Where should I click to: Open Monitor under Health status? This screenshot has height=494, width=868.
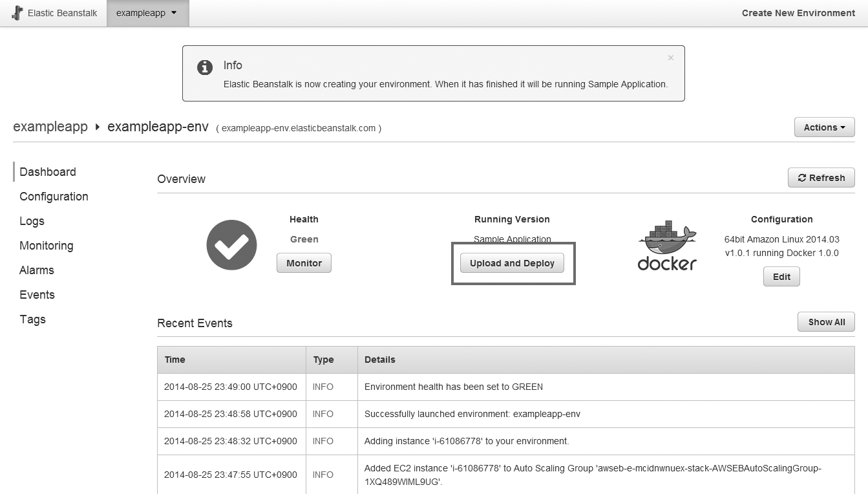304,263
